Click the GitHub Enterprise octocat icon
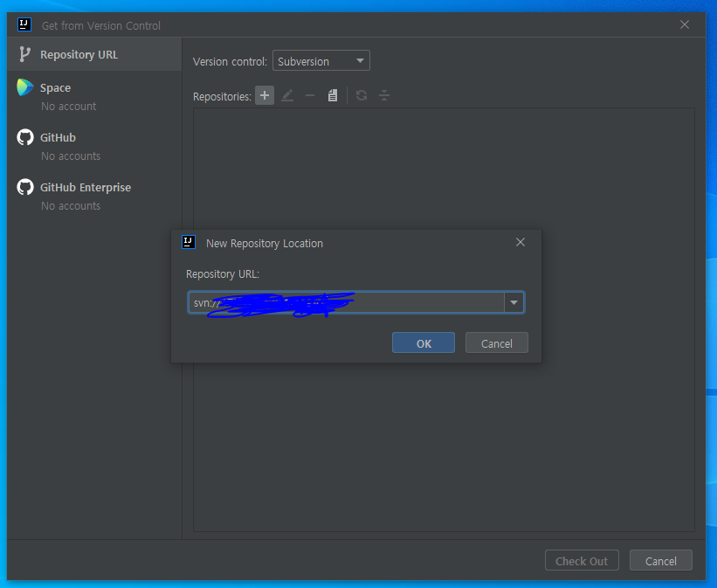Viewport: 717px width, 588px height. [25, 187]
